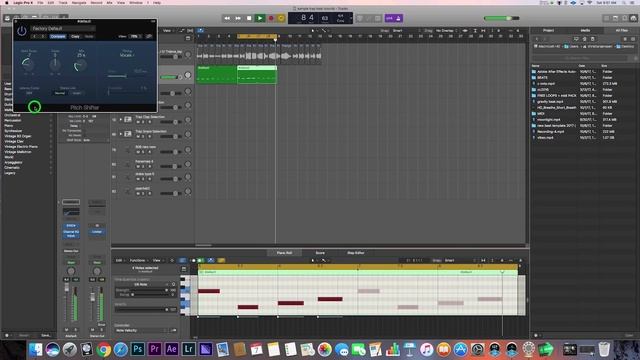Open the Edit menu in the menu bar
Viewport: 640px width, 360px height.
(51, 2)
